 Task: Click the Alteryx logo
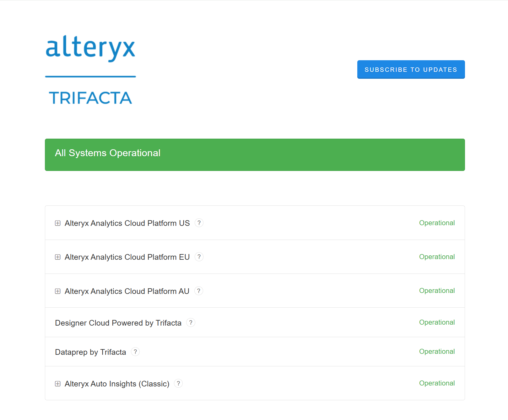tap(90, 48)
